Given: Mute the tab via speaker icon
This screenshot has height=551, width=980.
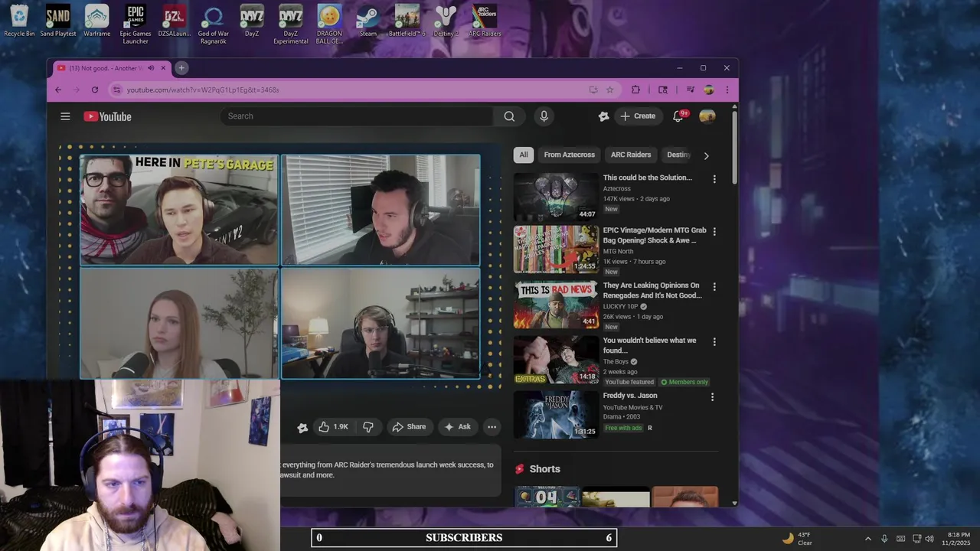Looking at the screenshot, I should click(x=151, y=68).
